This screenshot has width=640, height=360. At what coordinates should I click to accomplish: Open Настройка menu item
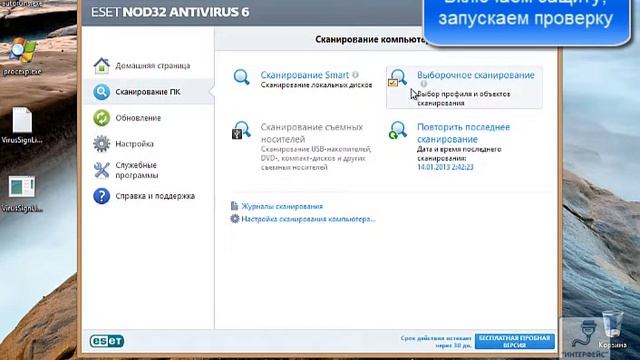click(x=134, y=144)
